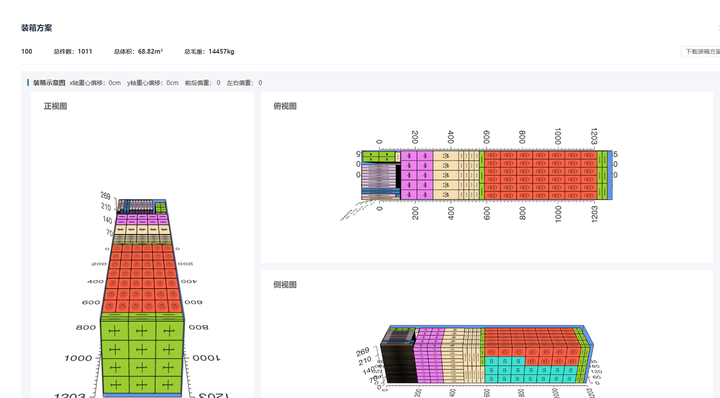This screenshot has height=398, width=720.
Task: Click the 前后偏重: 0 label
Action: pos(202,83)
